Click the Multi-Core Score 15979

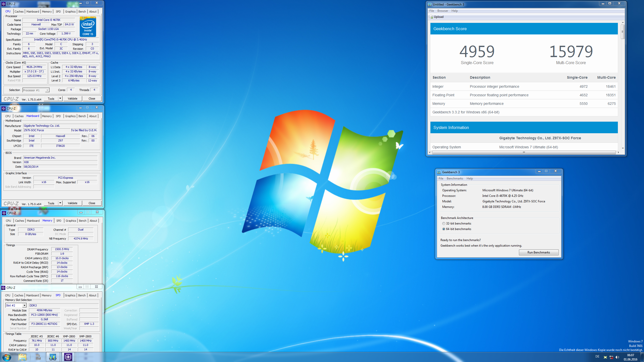571,52
